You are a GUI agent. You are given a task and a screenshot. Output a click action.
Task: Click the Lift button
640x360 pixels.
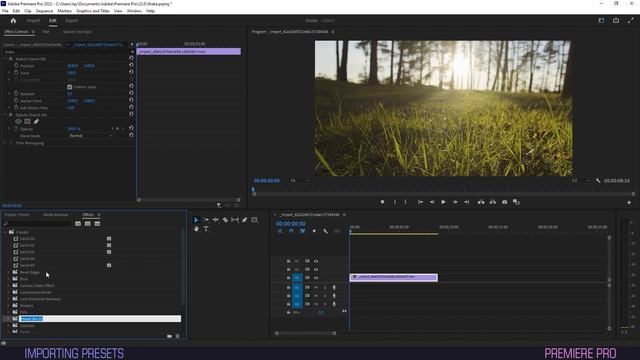coord(481,202)
